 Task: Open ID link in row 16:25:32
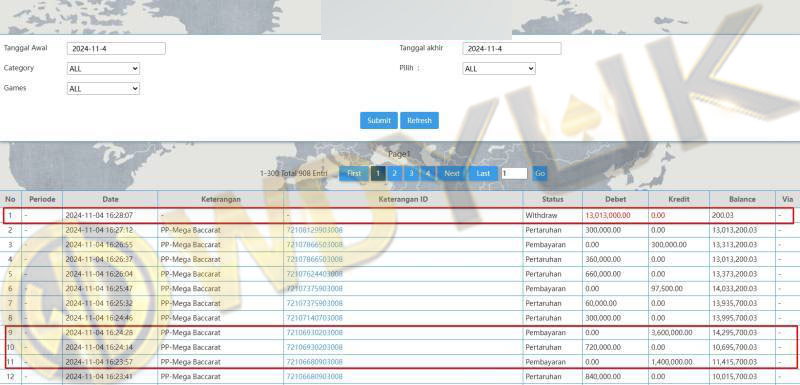tap(314, 303)
